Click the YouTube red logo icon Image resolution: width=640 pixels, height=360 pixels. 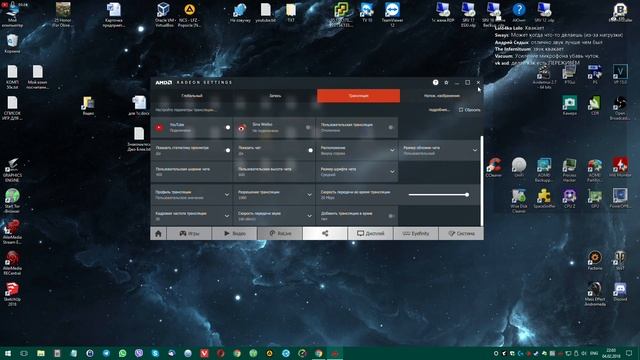pyautogui.click(x=160, y=127)
